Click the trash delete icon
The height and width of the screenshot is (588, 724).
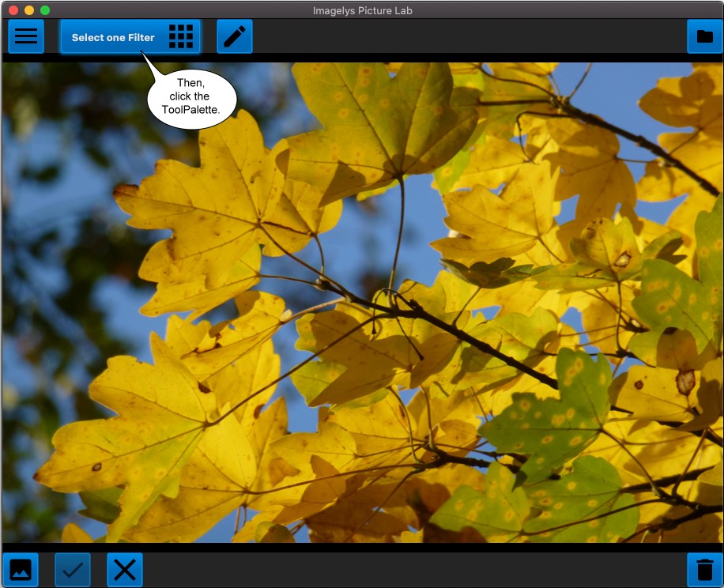[x=704, y=570]
